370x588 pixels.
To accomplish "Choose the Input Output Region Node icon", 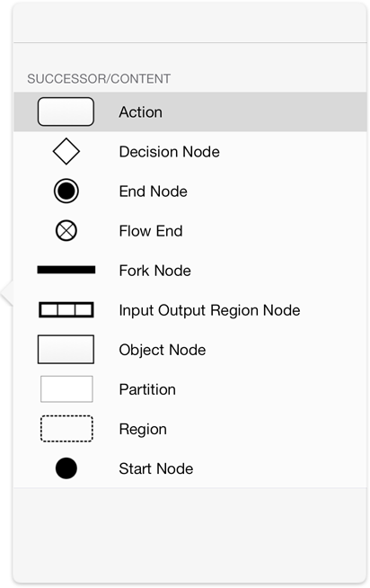I will point(66,310).
